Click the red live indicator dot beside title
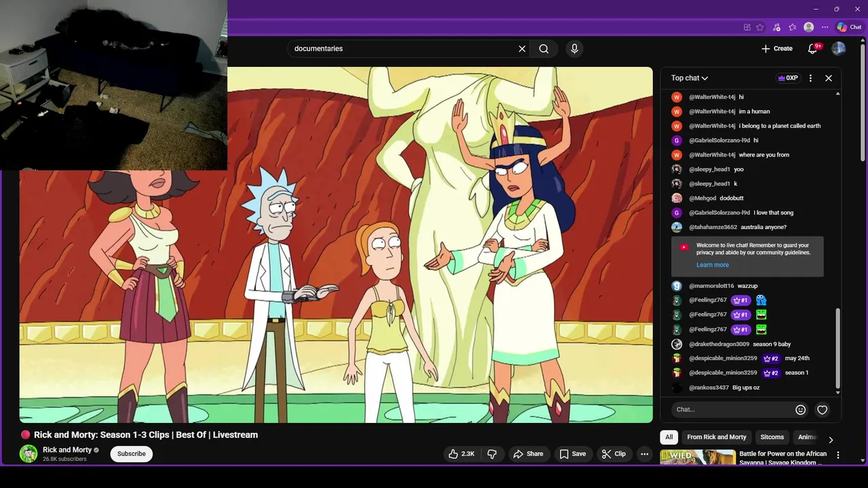Screen dimensions: 868x488 pos(26,435)
